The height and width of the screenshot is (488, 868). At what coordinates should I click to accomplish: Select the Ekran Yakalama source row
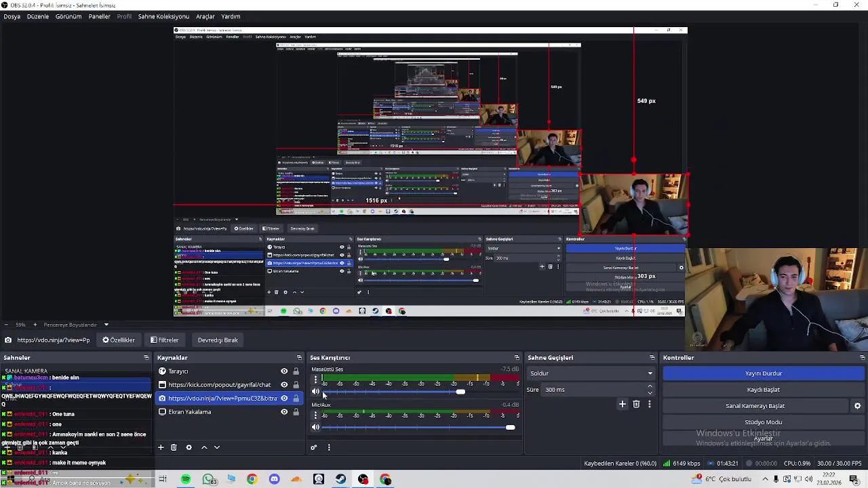tap(229, 412)
